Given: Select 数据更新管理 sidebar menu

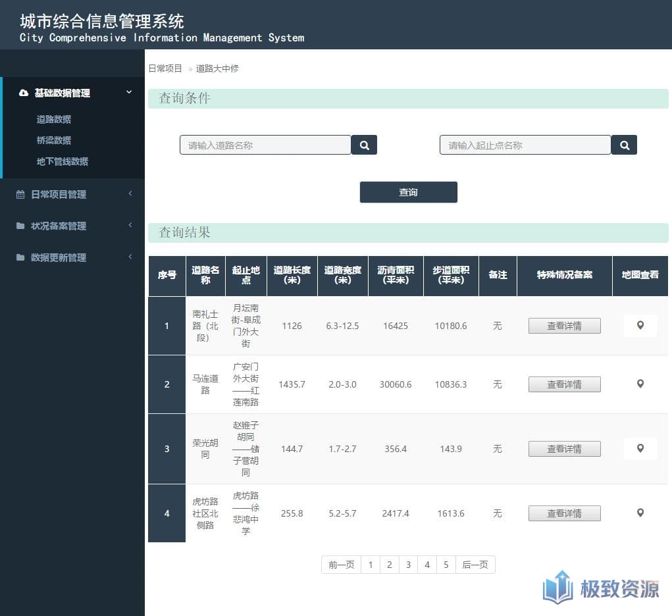Looking at the screenshot, I should pos(72,257).
